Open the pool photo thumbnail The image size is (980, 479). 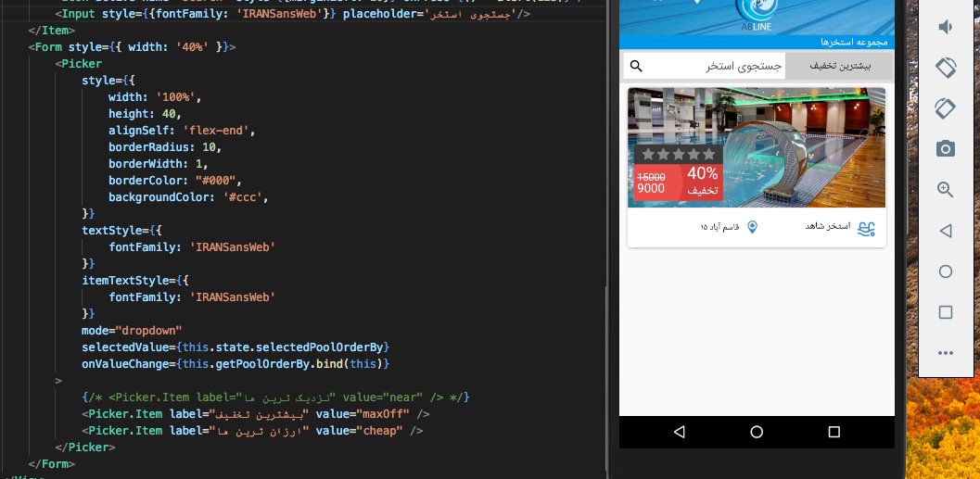(x=757, y=147)
